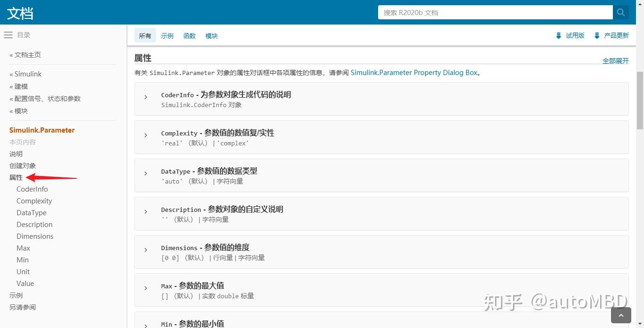Click 全部展开 to expand all

coord(616,61)
